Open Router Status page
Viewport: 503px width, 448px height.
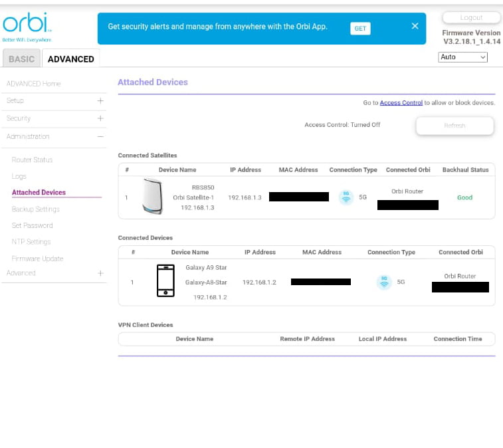32,160
